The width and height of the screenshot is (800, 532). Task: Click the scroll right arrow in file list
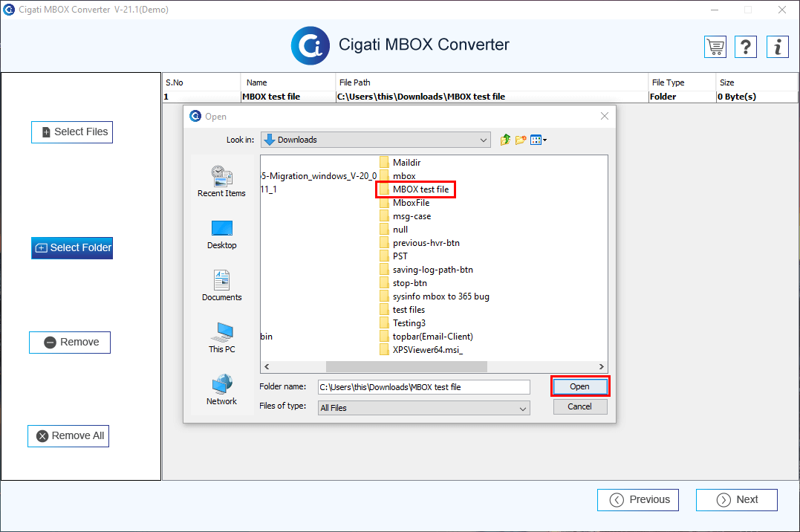[602, 366]
